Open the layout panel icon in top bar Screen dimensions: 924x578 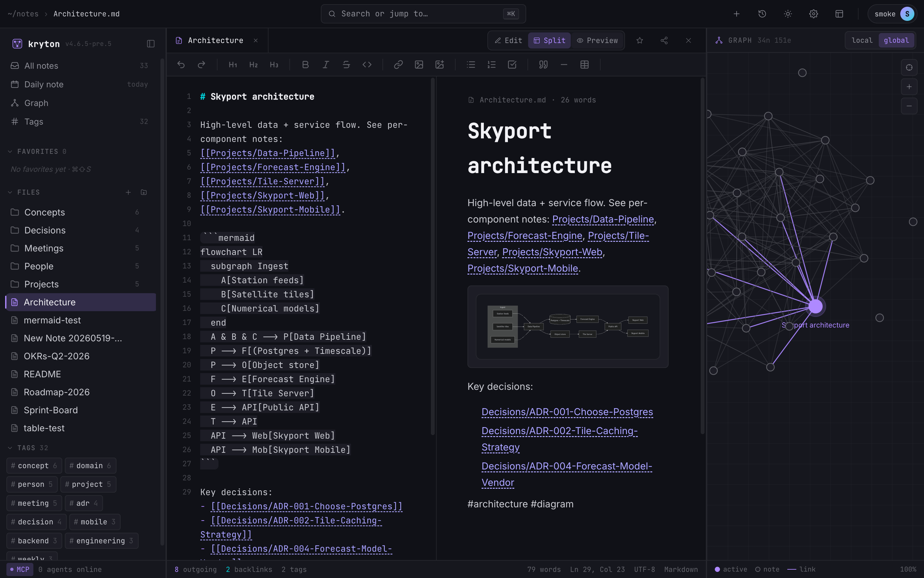839,14
